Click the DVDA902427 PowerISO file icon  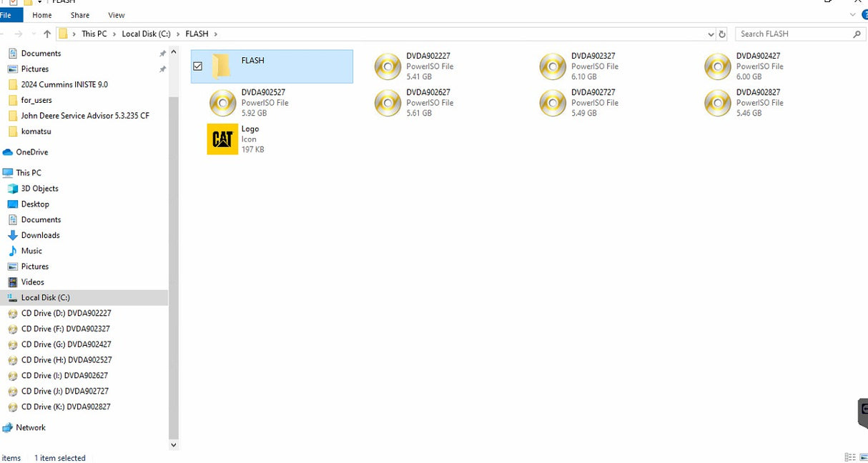click(x=718, y=66)
